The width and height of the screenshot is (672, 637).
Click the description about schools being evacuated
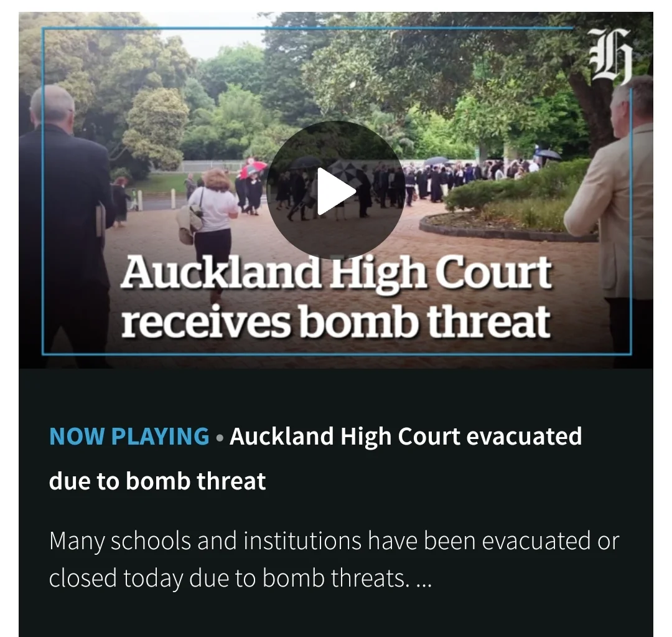tap(334, 559)
